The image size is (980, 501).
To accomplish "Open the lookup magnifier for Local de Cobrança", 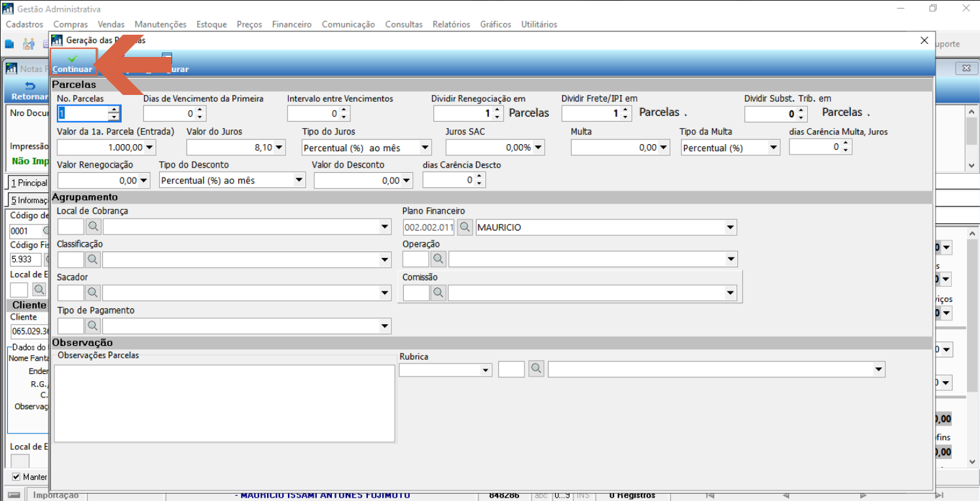I will coord(93,227).
